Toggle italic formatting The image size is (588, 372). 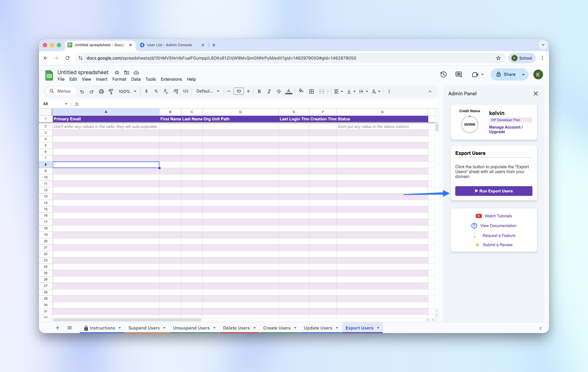269,91
